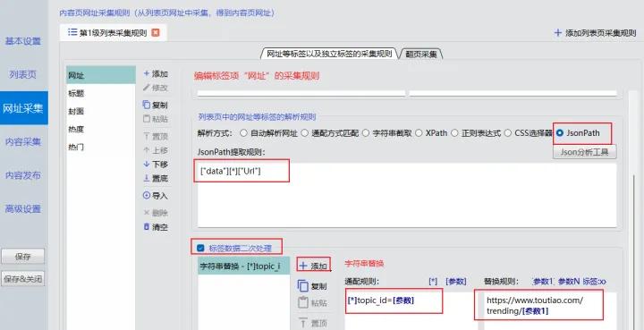Screen dimensions: 644x330
Task: Click the 上移 move-up action
Action: [x=156, y=150]
